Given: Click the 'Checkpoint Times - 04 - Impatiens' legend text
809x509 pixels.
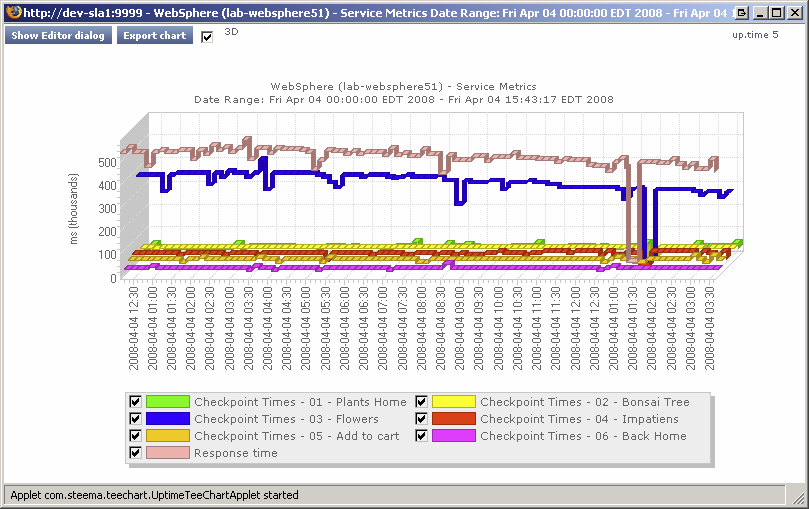Looking at the screenshot, I should 579,419.
